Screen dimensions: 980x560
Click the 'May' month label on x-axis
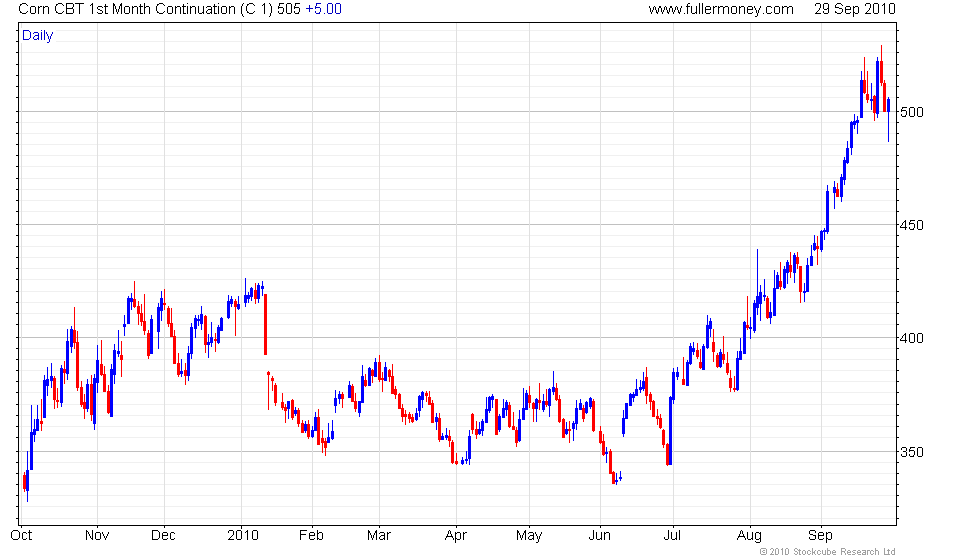click(529, 536)
